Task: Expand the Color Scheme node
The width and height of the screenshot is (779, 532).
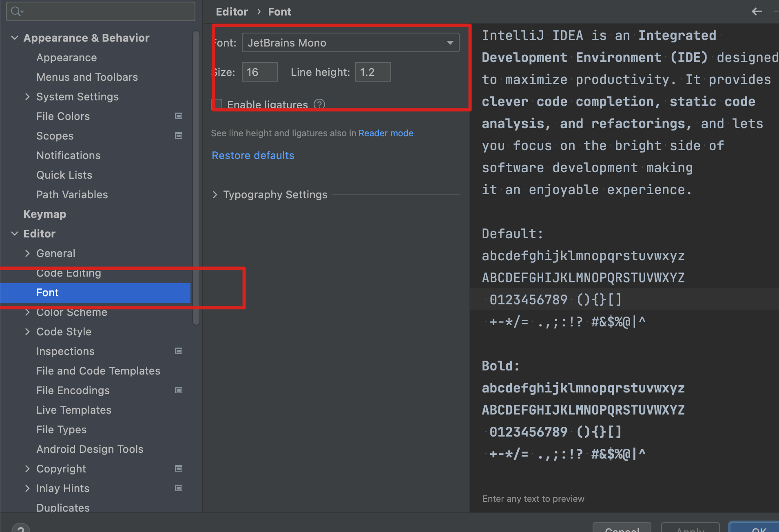Action: pos(27,312)
